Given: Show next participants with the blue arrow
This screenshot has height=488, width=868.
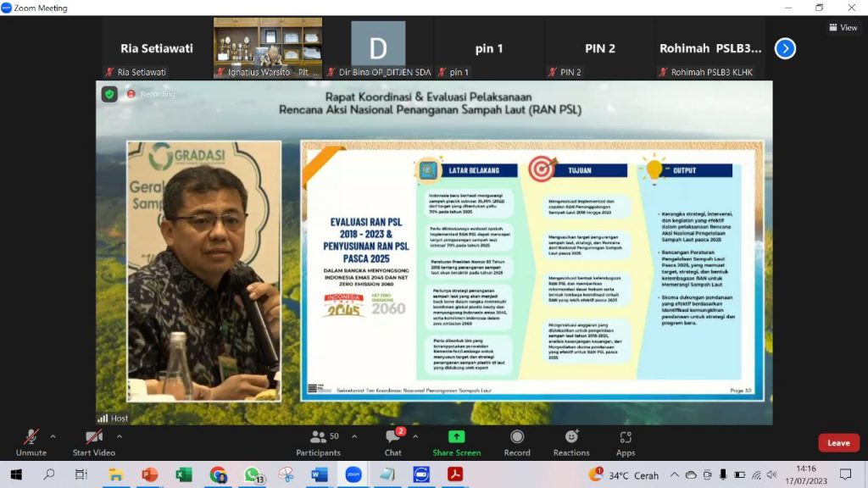Looking at the screenshot, I should coord(786,49).
